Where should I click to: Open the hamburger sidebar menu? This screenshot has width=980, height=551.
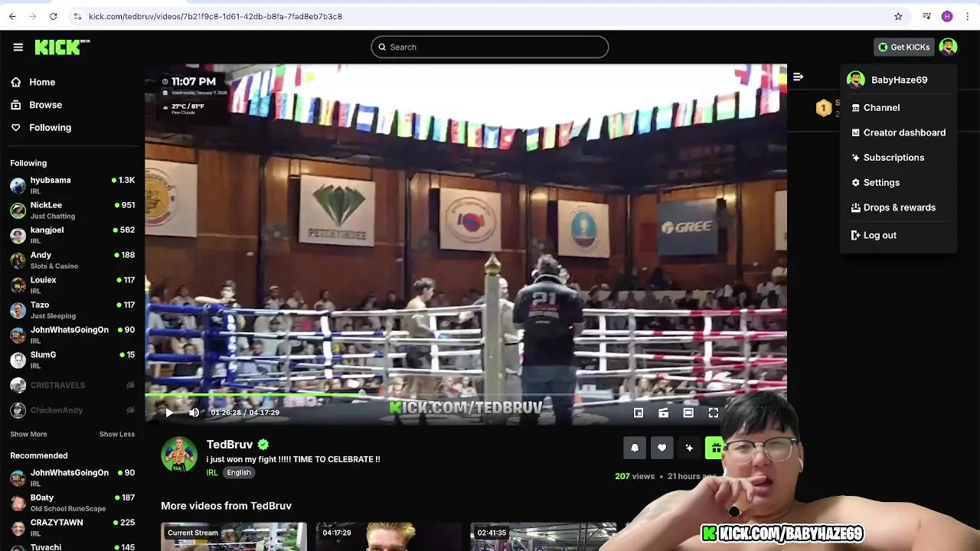tap(18, 47)
